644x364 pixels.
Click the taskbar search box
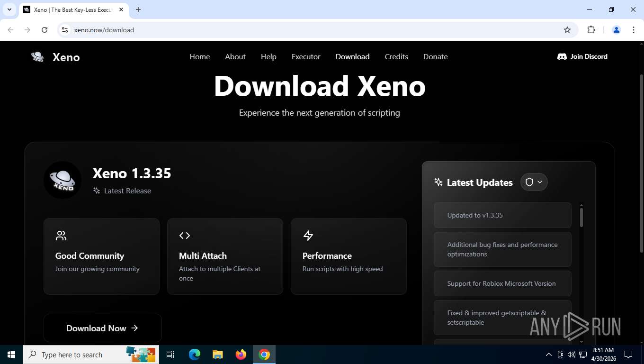coord(90,355)
